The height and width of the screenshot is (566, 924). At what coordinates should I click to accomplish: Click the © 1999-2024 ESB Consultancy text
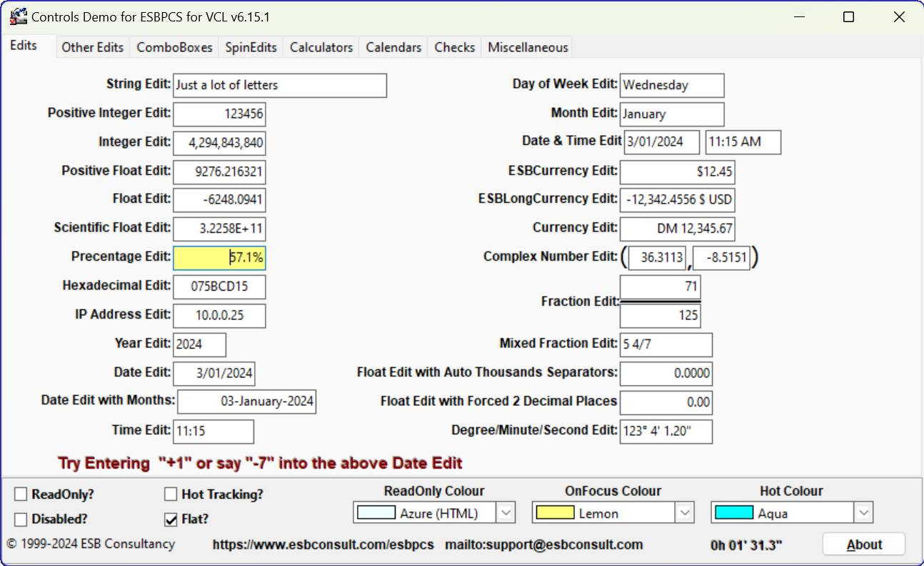(x=91, y=544)
